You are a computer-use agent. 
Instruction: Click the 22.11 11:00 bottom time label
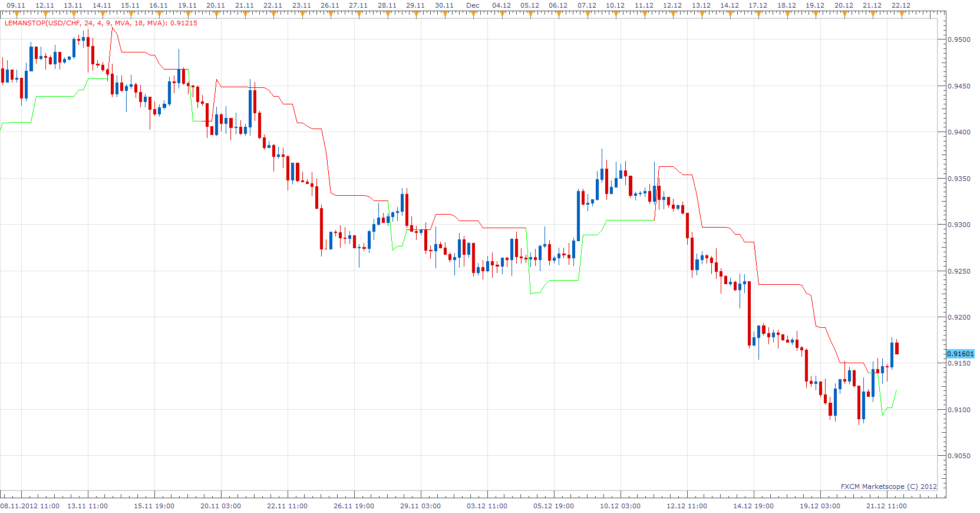coord(288,506)
